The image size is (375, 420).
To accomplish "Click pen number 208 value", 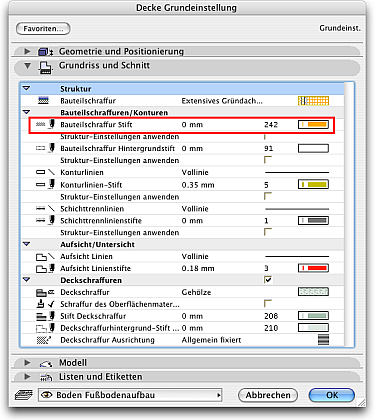I will pos(271,316).
